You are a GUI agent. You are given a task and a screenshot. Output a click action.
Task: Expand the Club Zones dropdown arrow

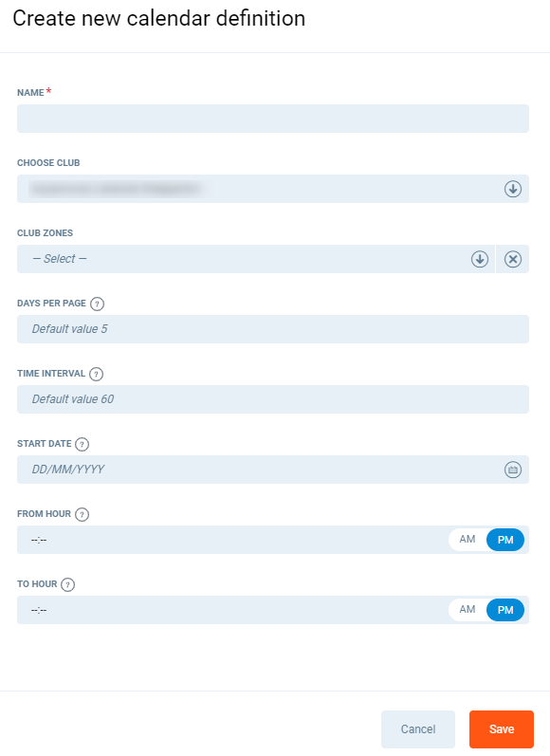coord(480,259)
